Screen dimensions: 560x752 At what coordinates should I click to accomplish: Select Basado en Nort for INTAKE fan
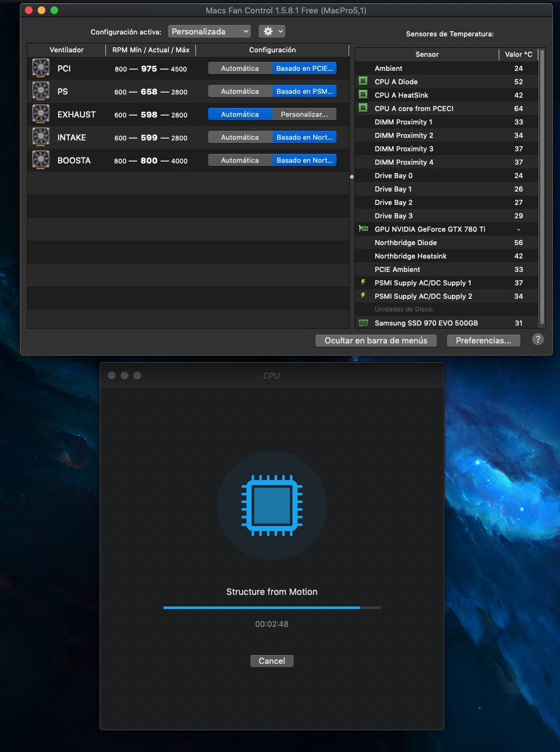point(304,137)
